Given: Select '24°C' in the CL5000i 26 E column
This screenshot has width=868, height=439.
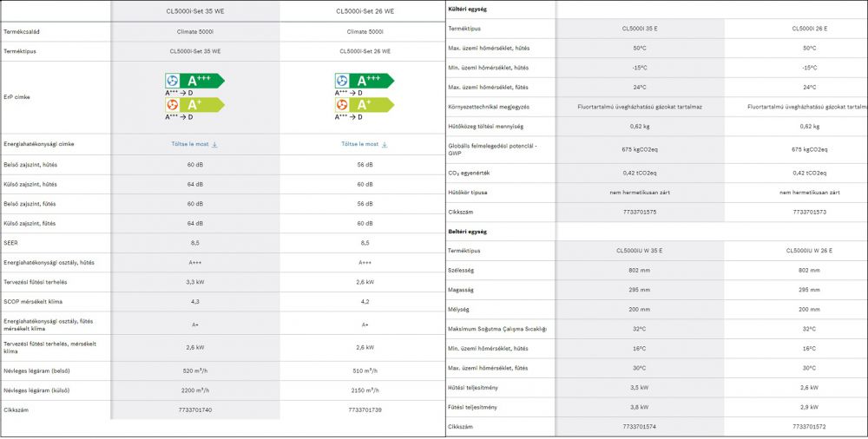Looking at the screenshot, I should (809, 87).
